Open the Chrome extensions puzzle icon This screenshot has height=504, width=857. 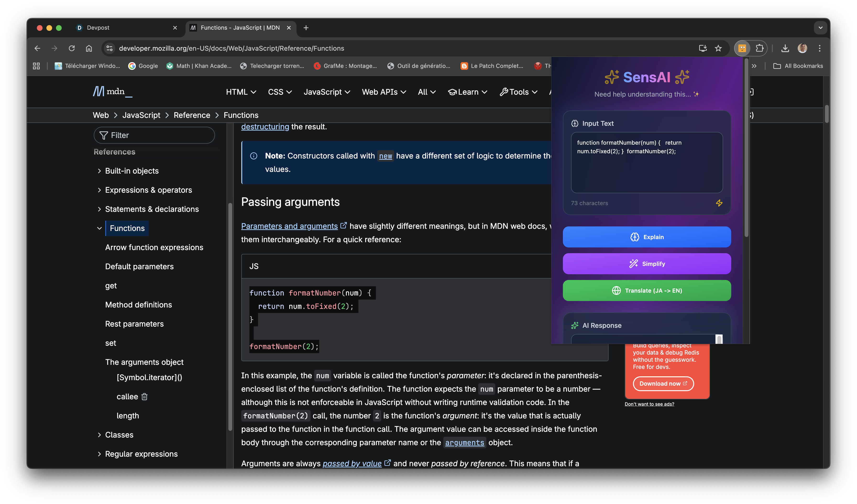pos(759,48)
